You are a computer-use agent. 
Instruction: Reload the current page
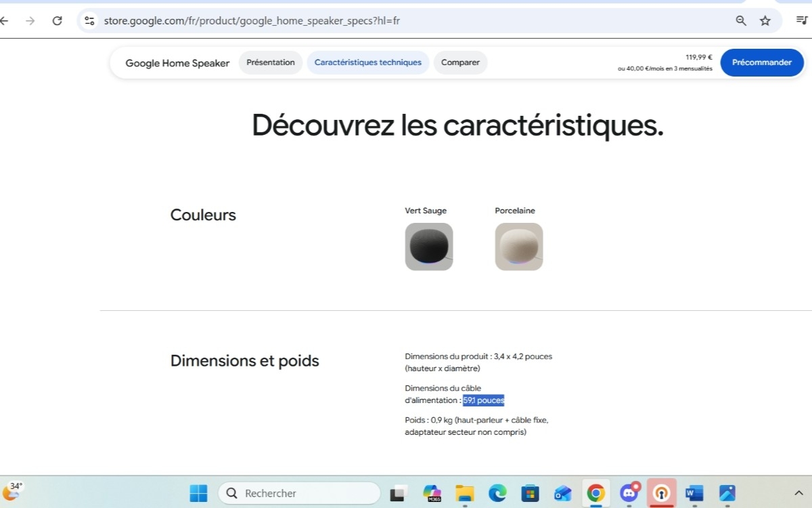(58, 21)
